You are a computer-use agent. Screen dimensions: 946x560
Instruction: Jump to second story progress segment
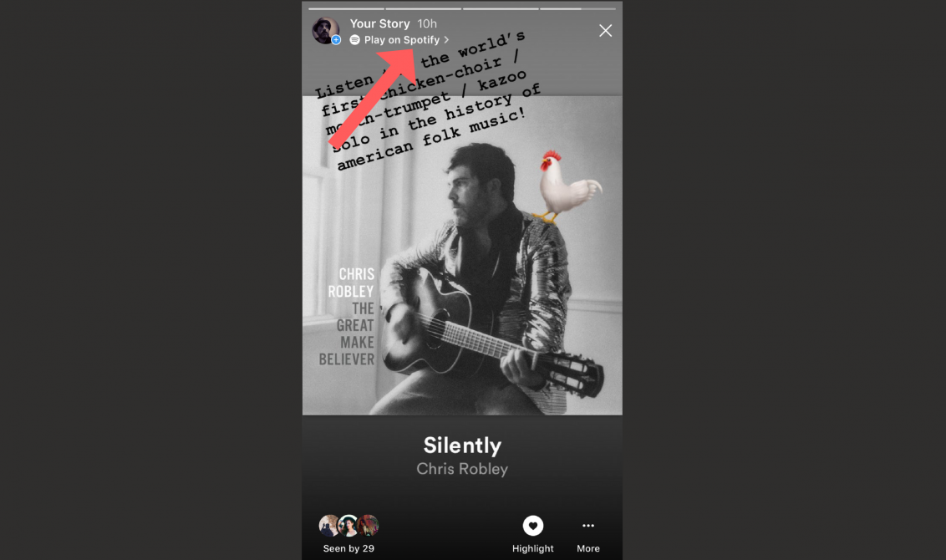(424, 8)
